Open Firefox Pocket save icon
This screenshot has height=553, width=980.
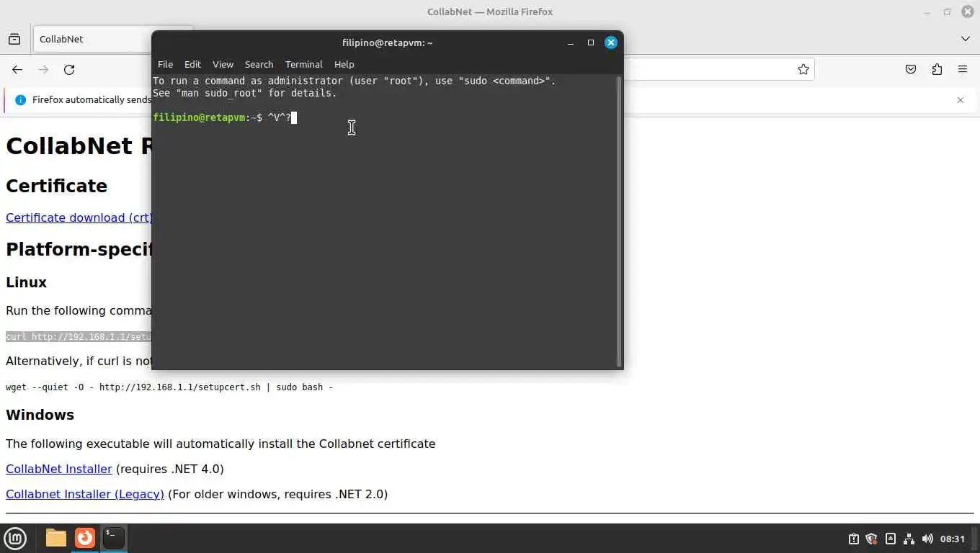(x=911, y=69)
